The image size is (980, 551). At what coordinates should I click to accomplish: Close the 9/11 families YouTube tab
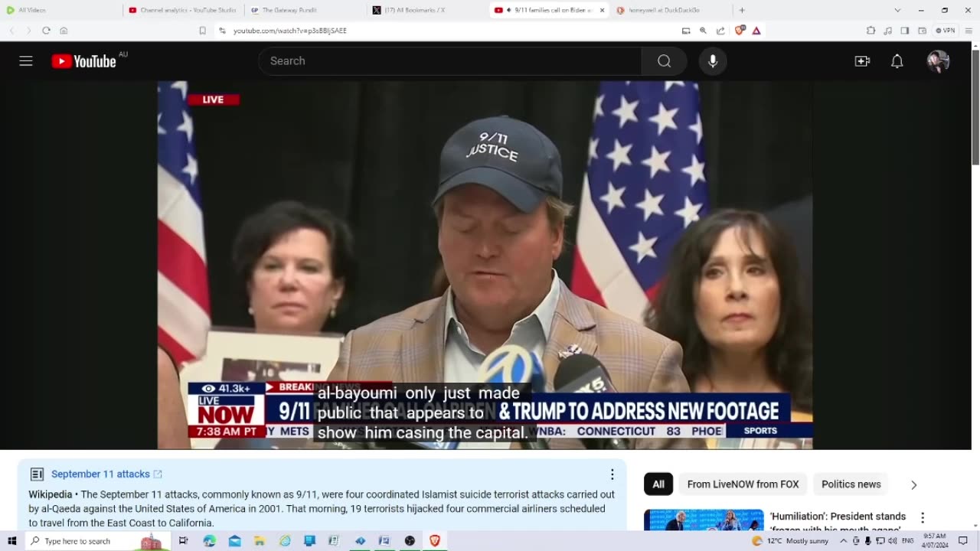(602, 10)
